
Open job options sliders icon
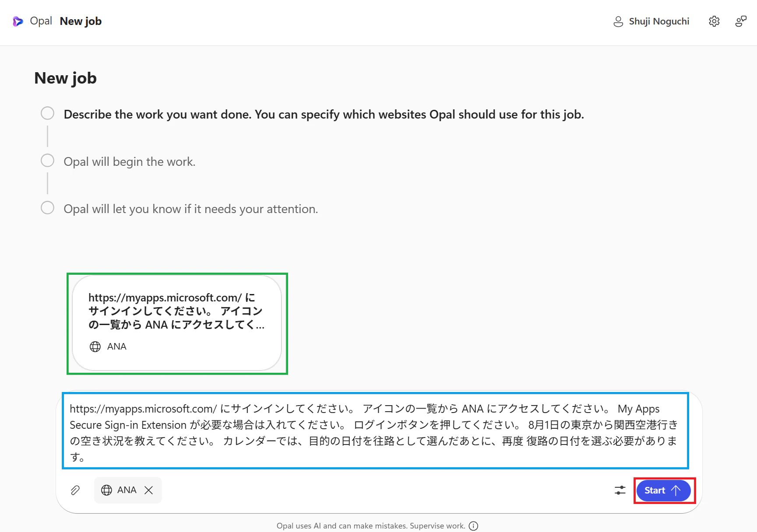click(x=620, y=490)
